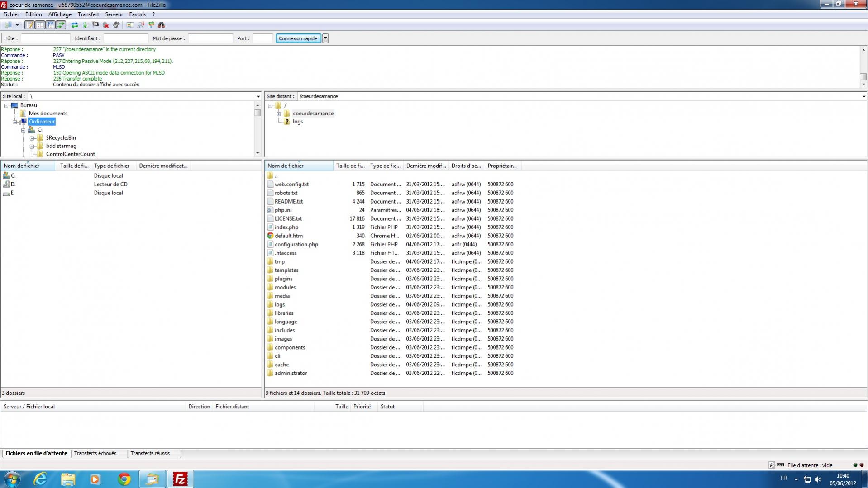The width and height of the screenshot is (868, 488).
Task: Click the Connexion rapide button
Action: (298, 38)
